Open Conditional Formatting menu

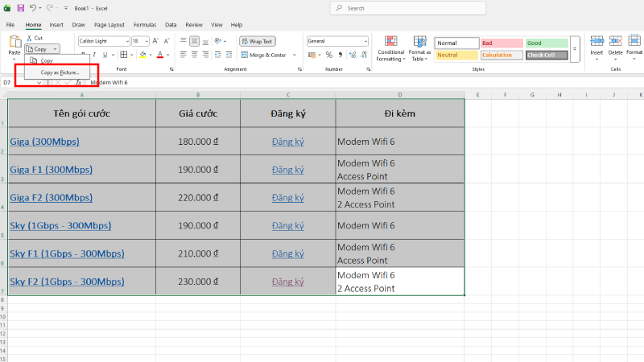(x=390, y=47)
